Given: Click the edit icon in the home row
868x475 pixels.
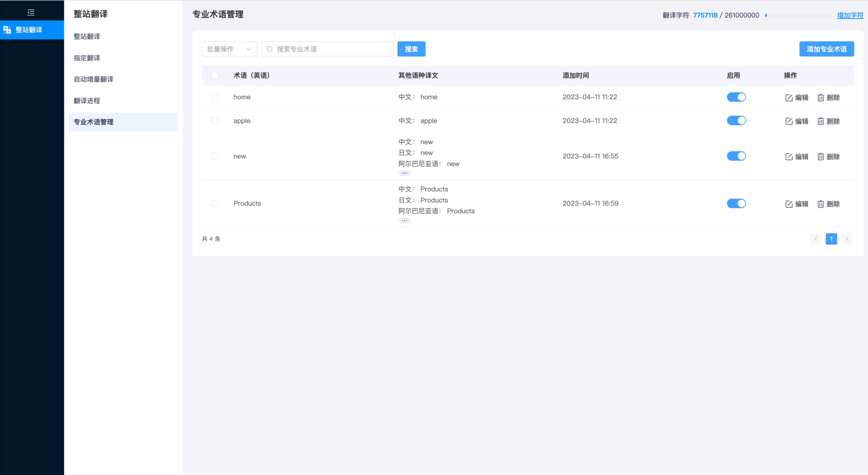Looking at the screenshot, I should tap(789, 98).
